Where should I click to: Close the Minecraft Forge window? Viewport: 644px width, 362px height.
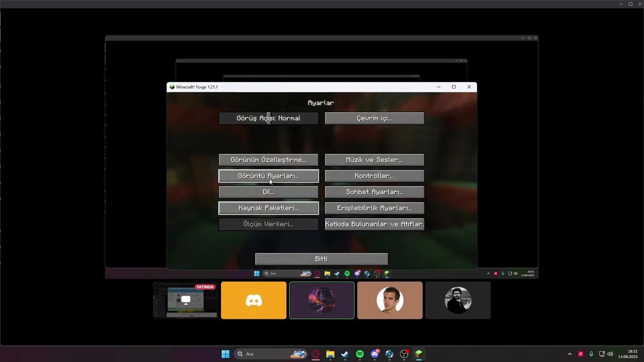[x=469, y=87]
